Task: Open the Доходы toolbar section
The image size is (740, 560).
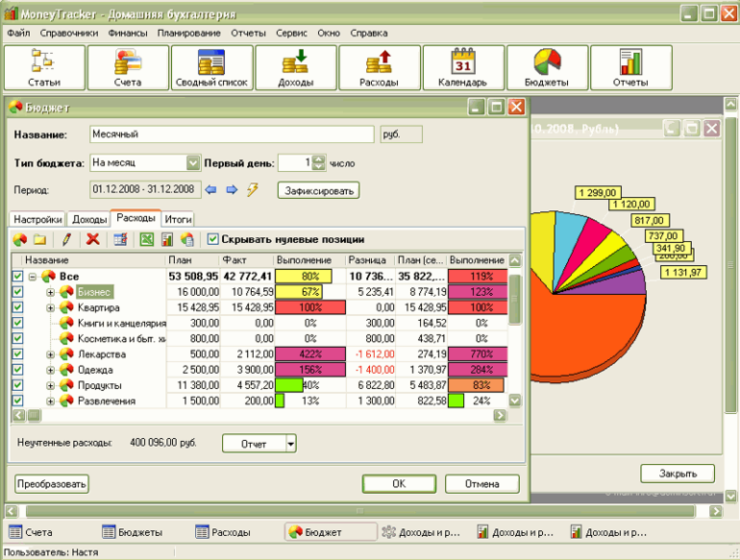Action: coord(294,67)
